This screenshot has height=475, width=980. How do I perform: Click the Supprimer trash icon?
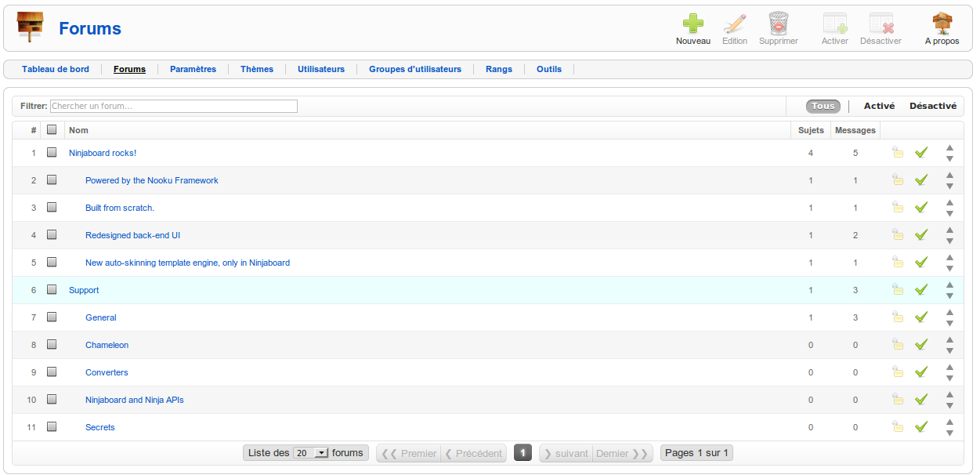pos(778,24)
